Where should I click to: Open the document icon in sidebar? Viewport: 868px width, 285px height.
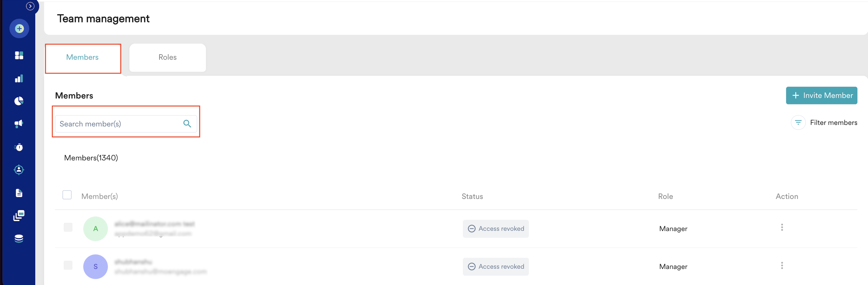tap(19, 193)
